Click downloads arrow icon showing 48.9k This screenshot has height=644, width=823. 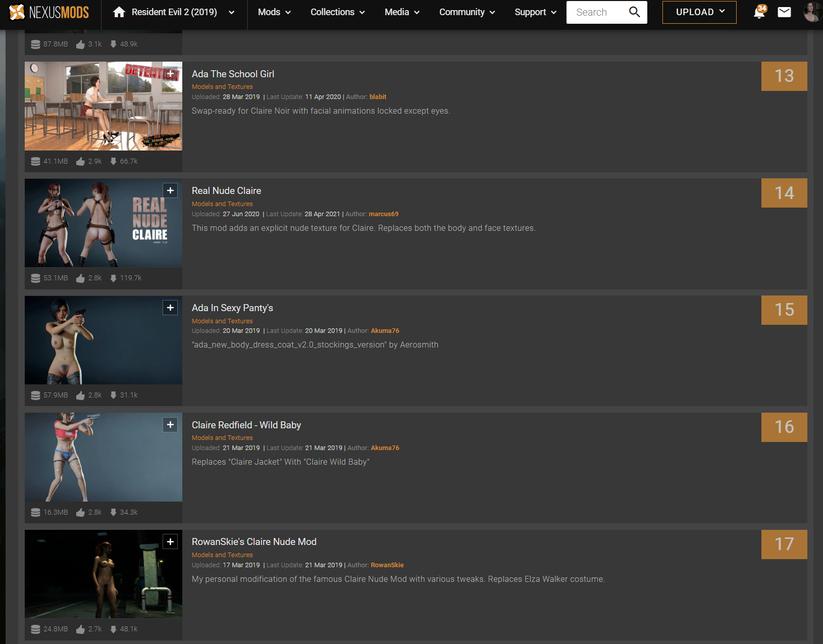point(113,44)
